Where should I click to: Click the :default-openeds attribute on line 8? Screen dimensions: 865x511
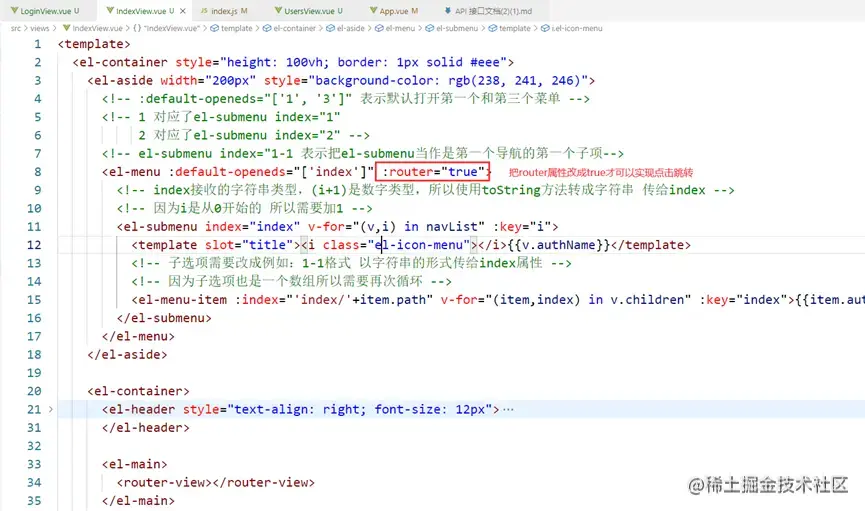click(230, 172)
